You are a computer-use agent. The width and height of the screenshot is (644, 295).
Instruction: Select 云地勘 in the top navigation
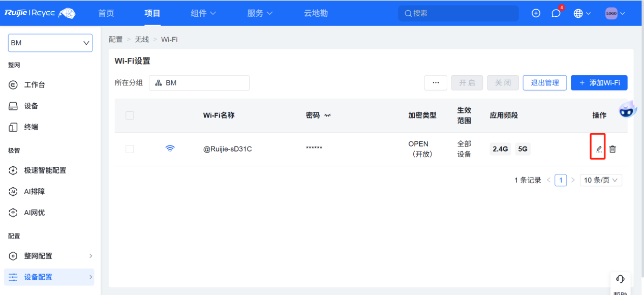pyautogui.click(x=315, y=13)
